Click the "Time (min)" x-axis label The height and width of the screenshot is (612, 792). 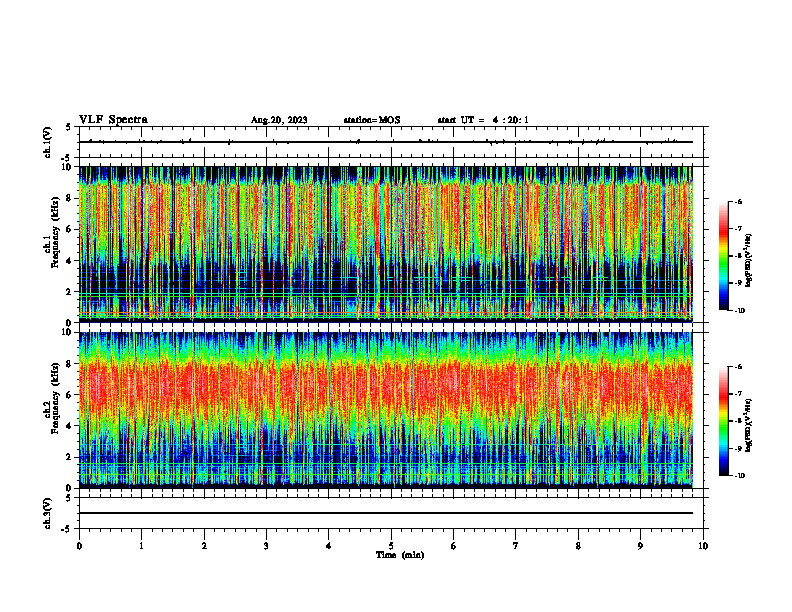(400, 555)
